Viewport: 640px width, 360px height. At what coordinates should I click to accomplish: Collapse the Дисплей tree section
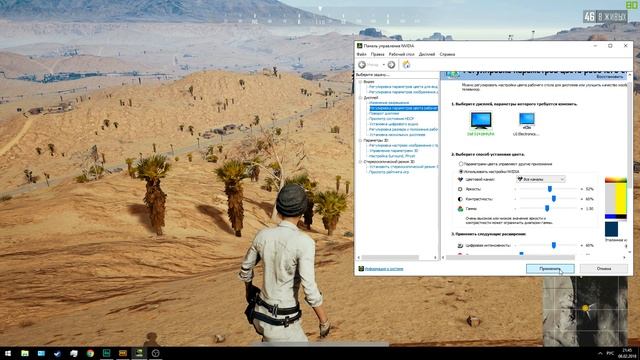360,98
